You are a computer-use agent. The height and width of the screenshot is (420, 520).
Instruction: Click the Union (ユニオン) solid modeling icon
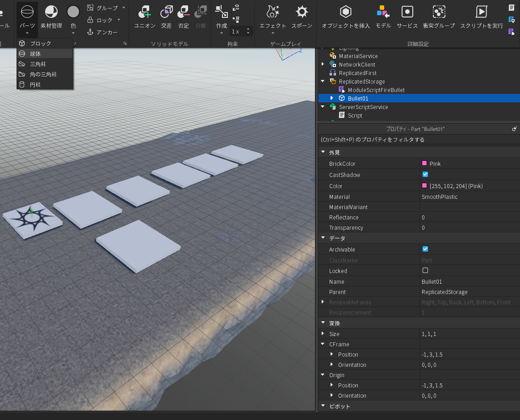145,12
